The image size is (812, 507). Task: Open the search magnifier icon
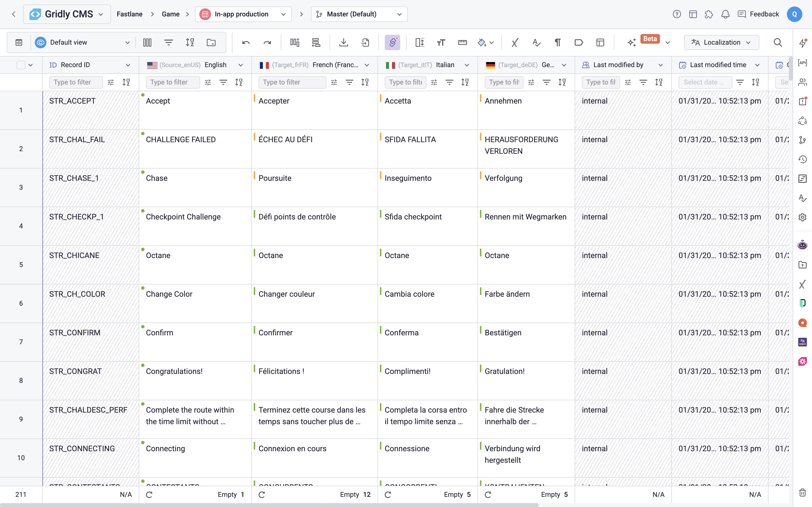(x=777, y=42)
